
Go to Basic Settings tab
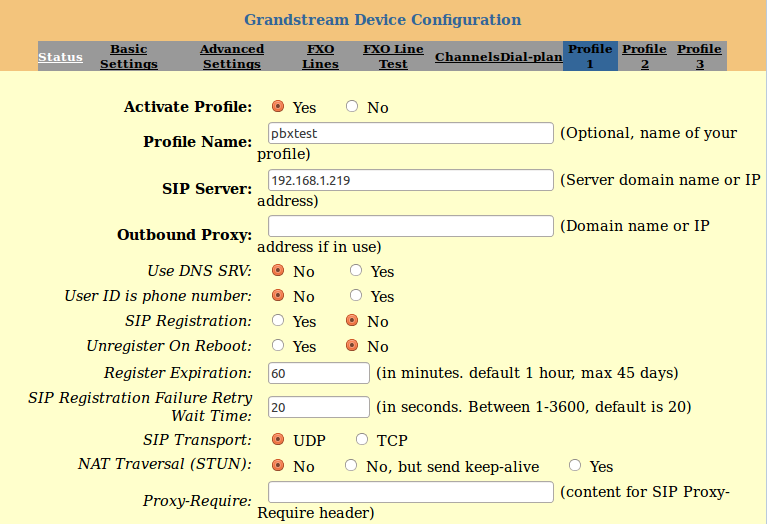point(129,56)
